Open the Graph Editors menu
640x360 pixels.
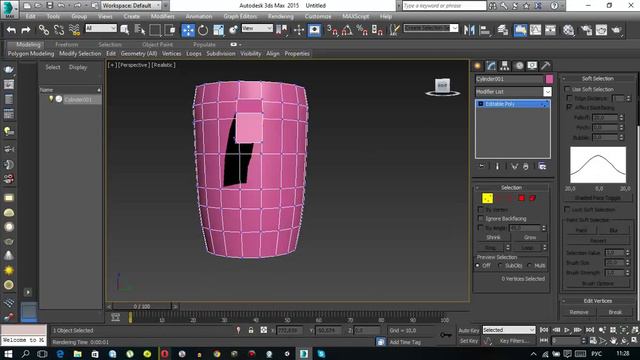click(240, 16)
